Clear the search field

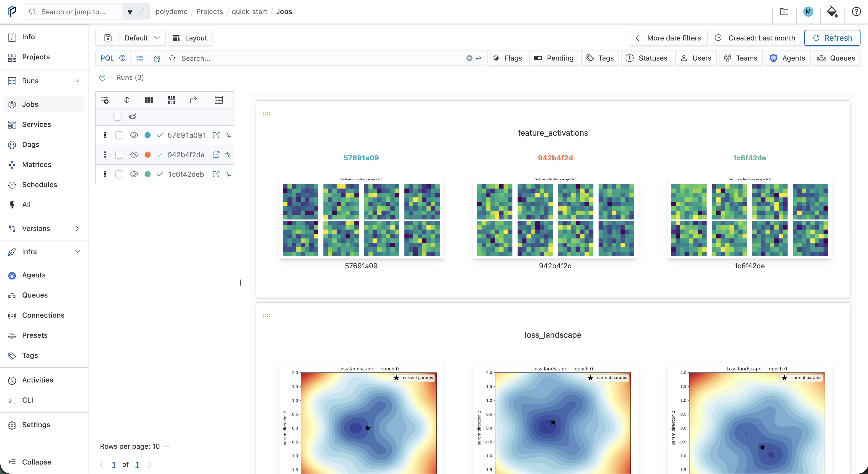[x=469, y=58]
